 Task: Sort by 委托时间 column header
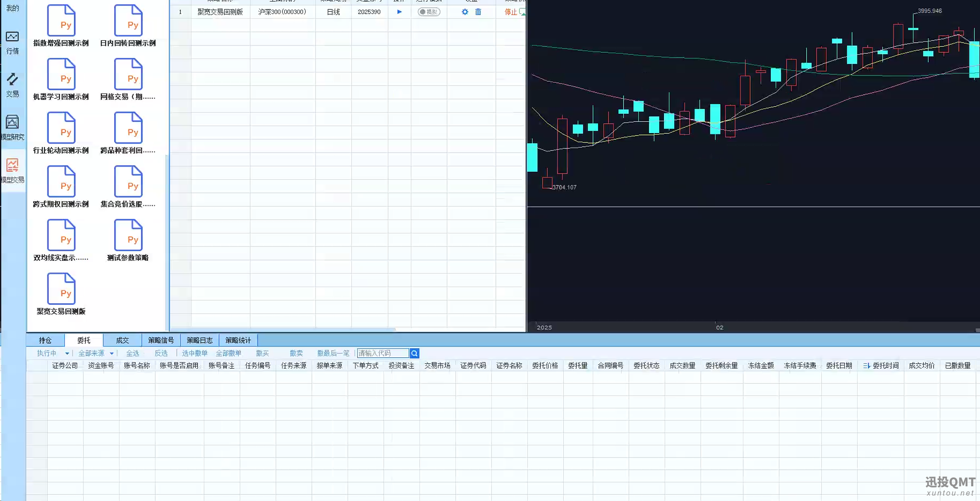881,365
